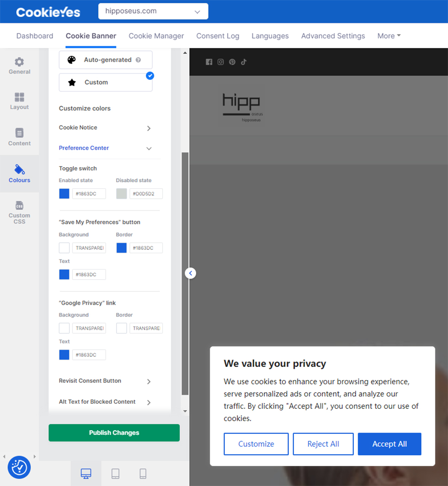Click Accept All on cookie banner
Viewport: 448px width, 486px height.
coord(389,444)
